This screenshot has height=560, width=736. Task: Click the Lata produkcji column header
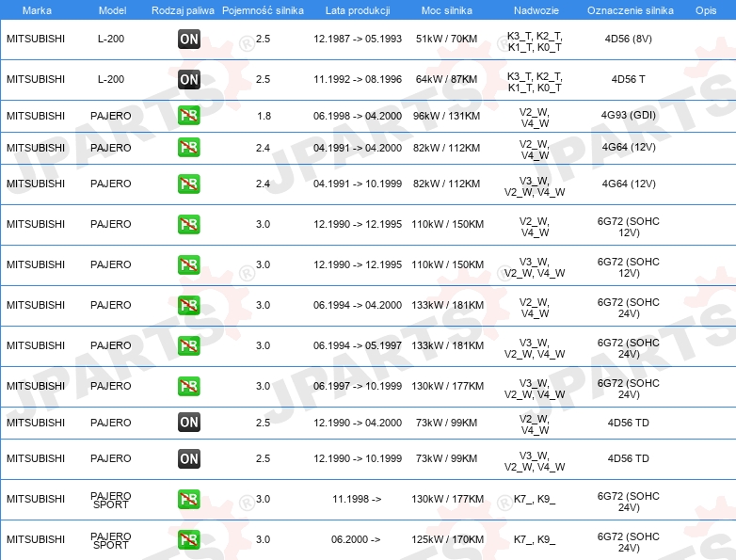click(x=358, y=10)
